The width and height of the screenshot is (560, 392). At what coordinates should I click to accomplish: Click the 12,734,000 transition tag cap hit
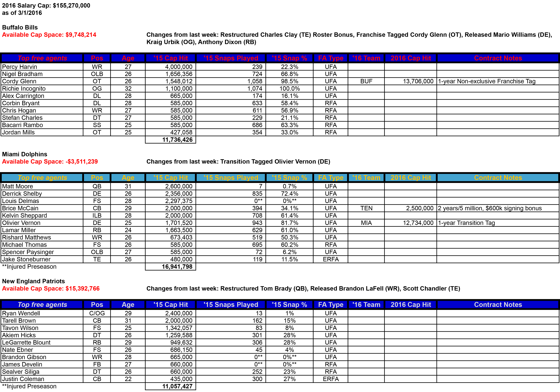(x=410, y=223)
